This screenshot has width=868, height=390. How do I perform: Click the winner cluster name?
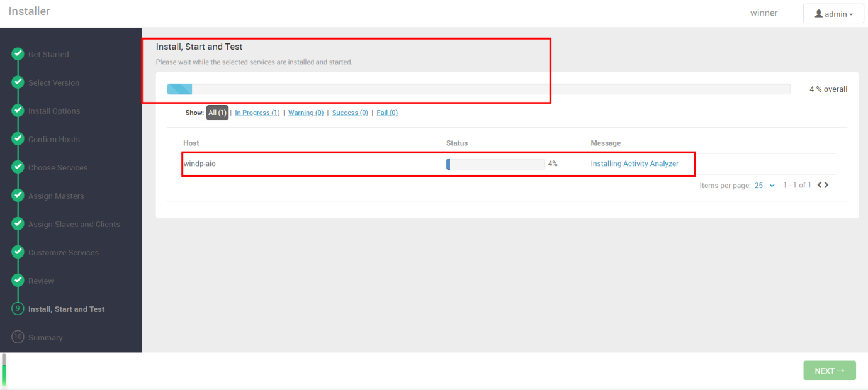pyautogui.click(x=764, y=13)
